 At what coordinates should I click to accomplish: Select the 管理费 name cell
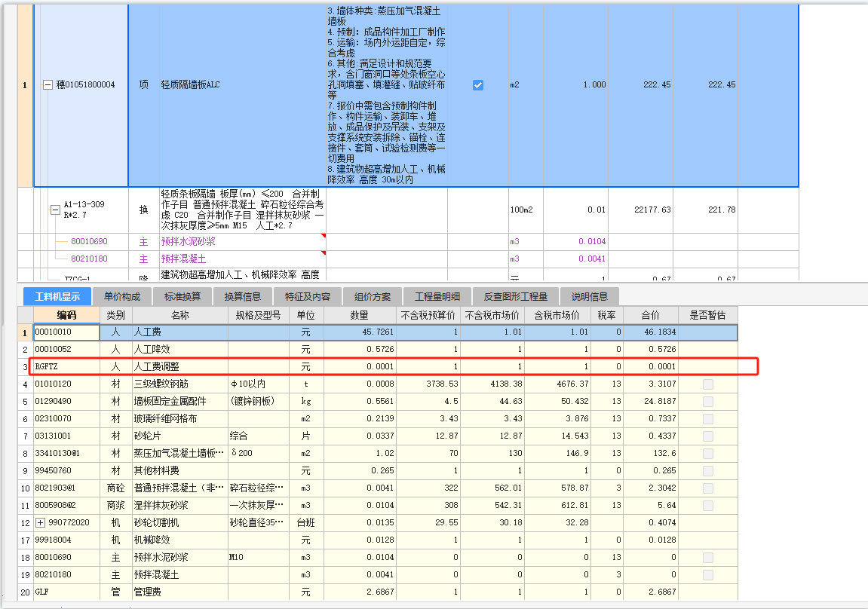180,592
